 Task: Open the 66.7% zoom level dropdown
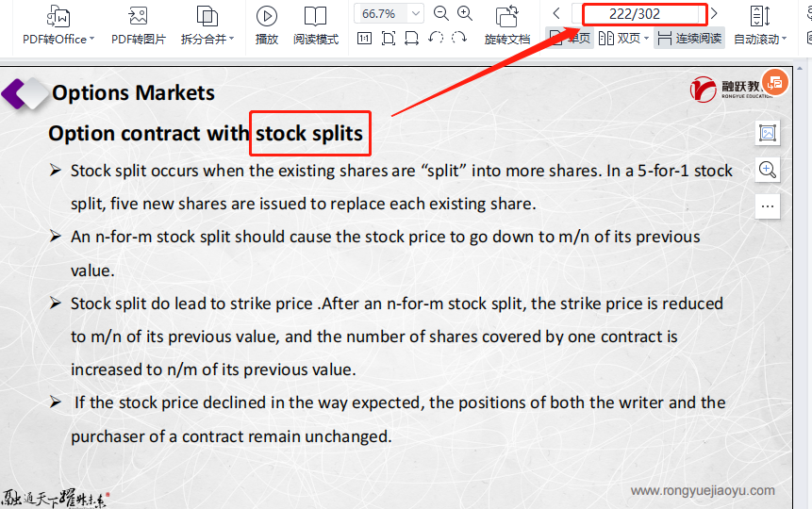(414, 14)
